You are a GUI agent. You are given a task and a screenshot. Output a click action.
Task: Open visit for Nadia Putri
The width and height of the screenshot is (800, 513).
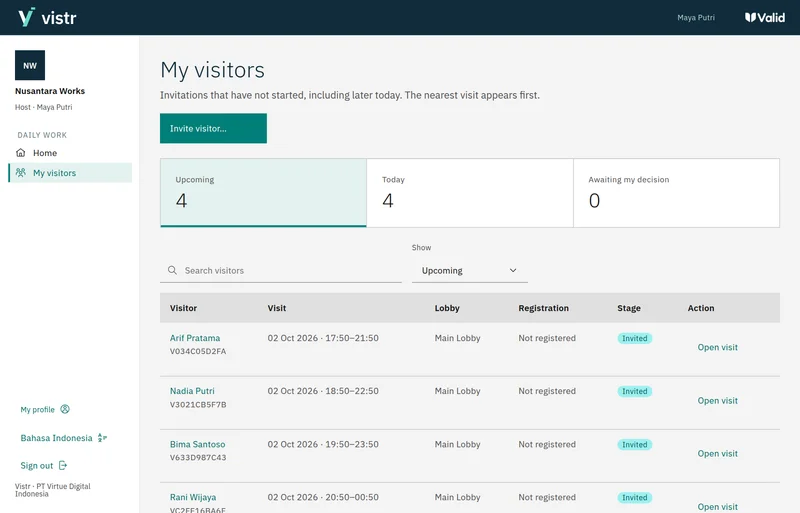point(717,401)
